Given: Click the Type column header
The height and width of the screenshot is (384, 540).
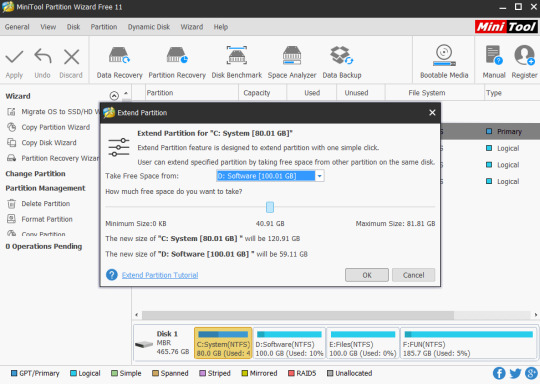Looking at the screenshot, I should tap(511, 93).
